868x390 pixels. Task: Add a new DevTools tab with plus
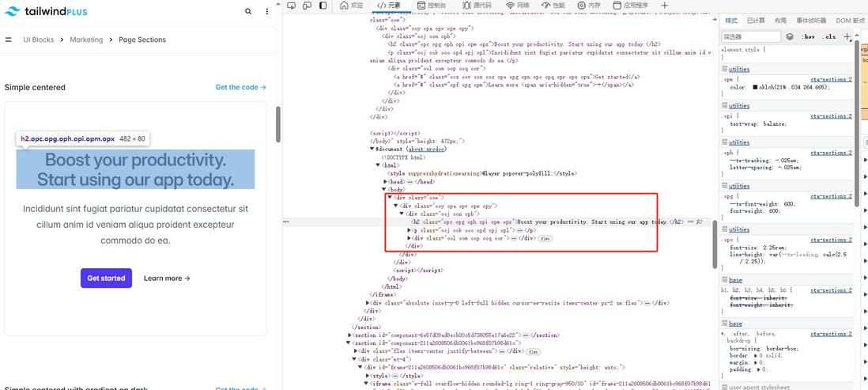pos(665,6)
